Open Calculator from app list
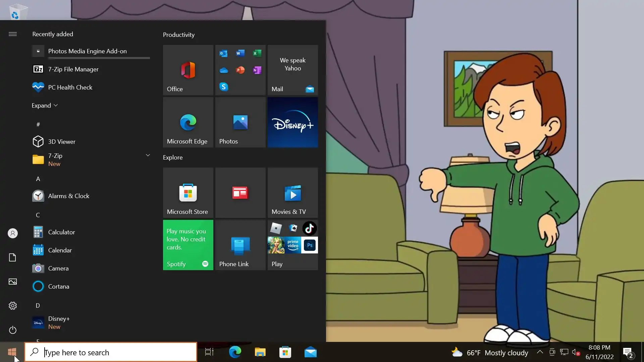This screenshot has height=362, width=644. pyautogui.click(x=61, y=232)
